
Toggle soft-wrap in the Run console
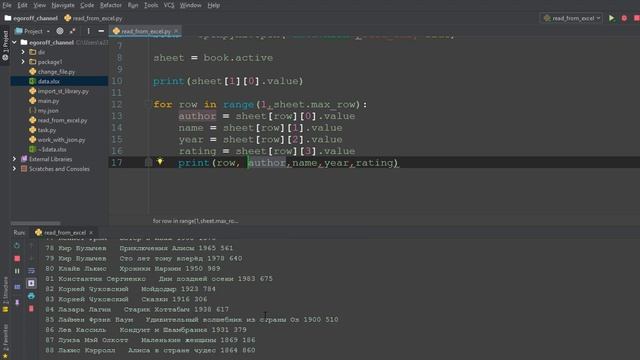click(x=31, y=271)
